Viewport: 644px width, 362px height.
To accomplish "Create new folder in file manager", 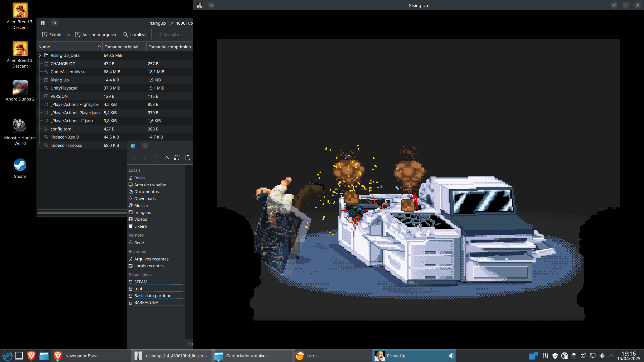I will point(188,158).
